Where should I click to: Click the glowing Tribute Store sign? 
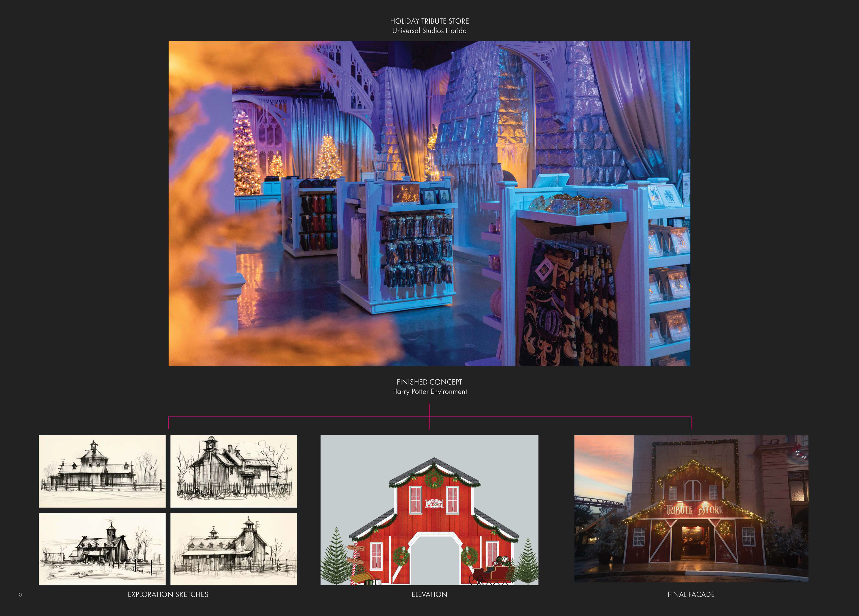point(693,510)
